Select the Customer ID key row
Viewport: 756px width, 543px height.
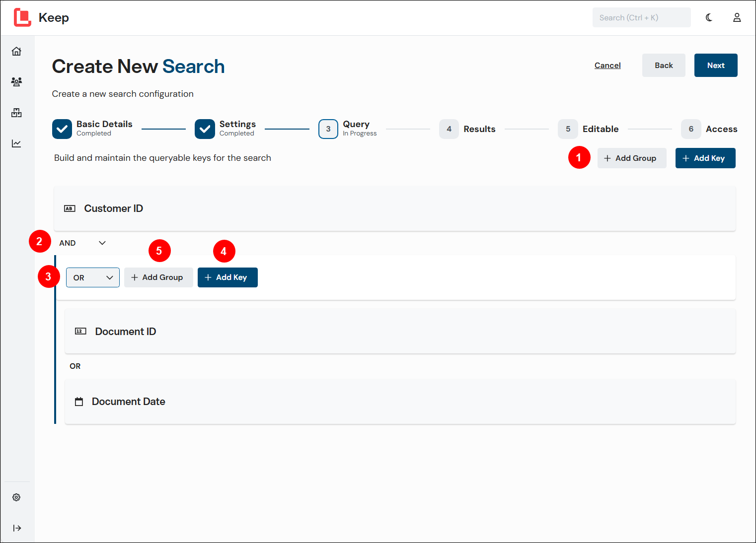395,208
